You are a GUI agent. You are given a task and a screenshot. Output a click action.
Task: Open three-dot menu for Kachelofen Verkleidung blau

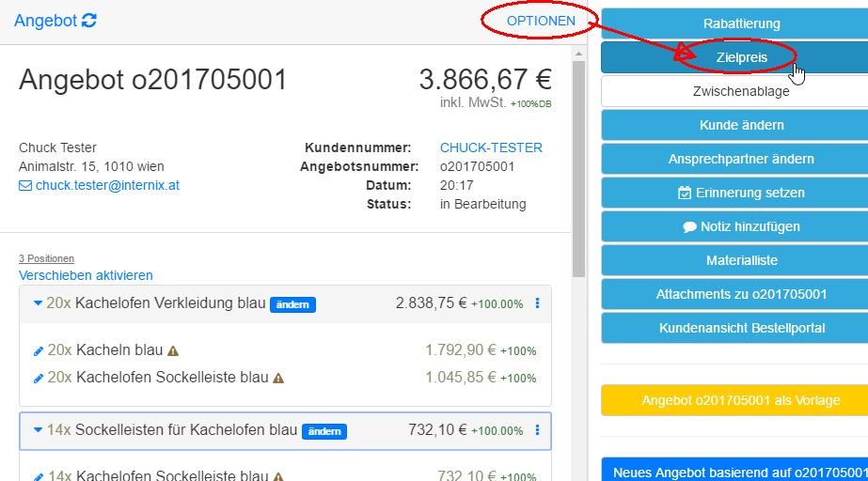click(537, 303)
